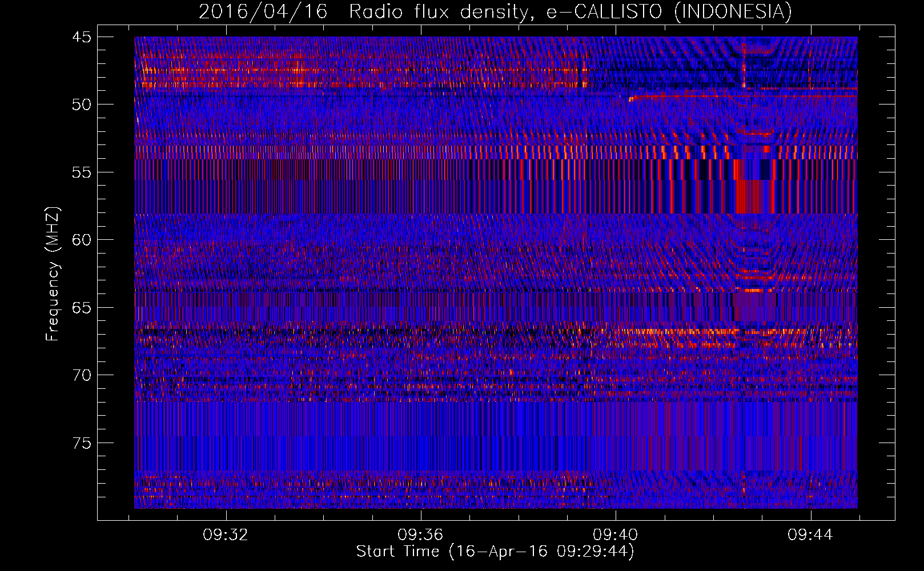Click the 50 frequency tick label

(x=82, y=104)
